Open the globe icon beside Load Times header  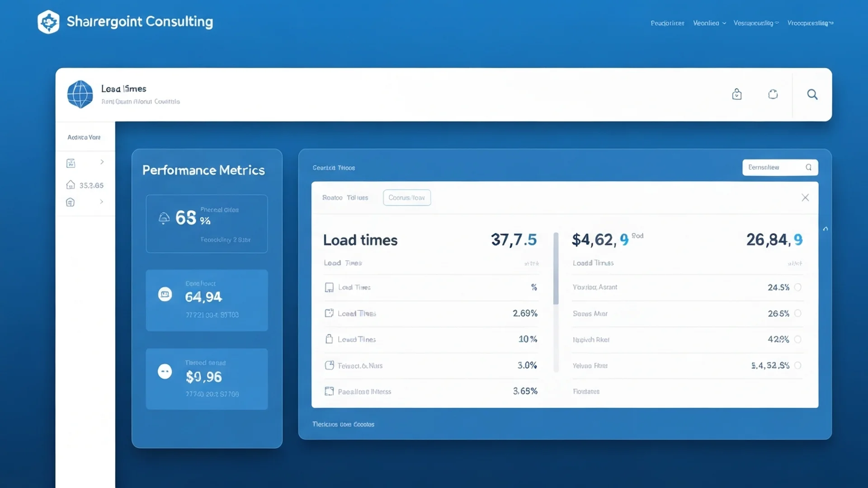click(x=80, y=94)
